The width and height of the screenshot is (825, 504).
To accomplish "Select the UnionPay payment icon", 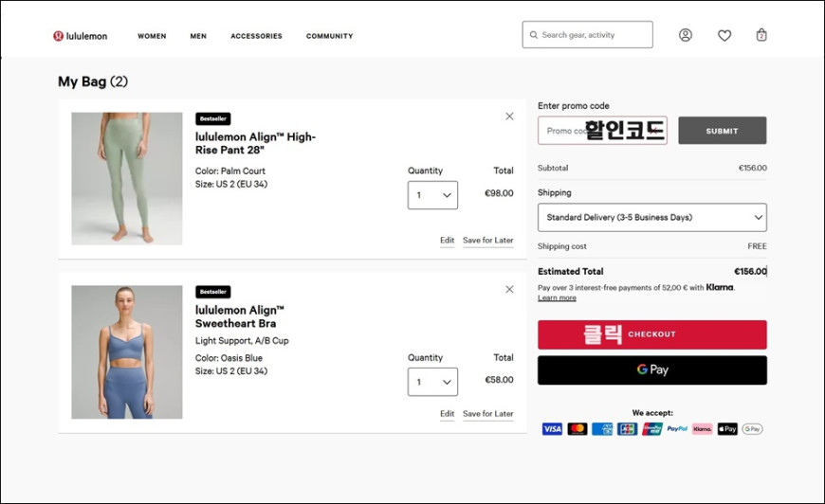I will [x=651, y=429].
